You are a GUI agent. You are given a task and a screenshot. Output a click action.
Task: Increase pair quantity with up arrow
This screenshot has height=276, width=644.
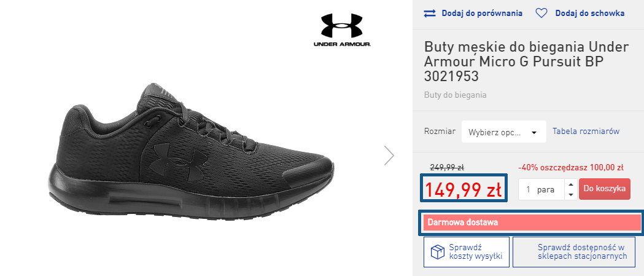tap(570, 184)
